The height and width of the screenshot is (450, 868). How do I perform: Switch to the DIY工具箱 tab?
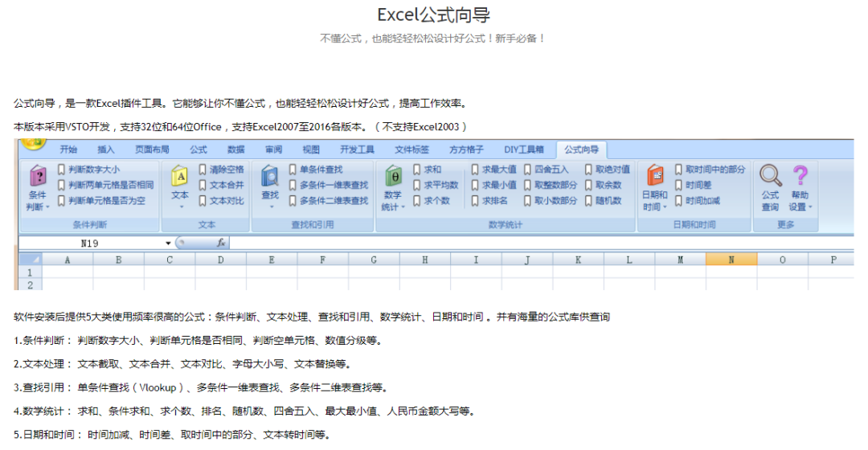[524, 149]
